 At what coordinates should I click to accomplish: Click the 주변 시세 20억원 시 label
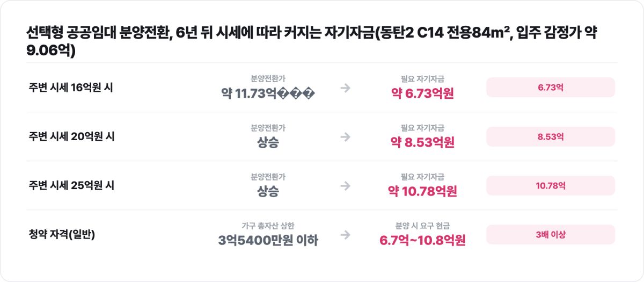click(72, 136)
